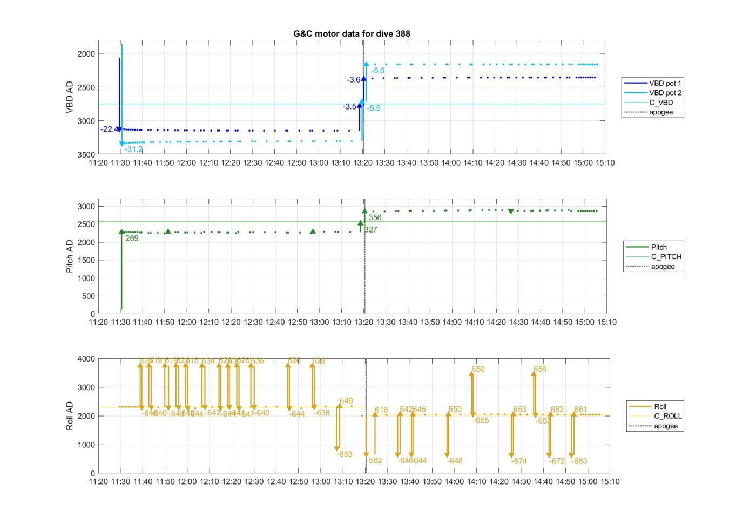The height and width of the screenshot is (532, 756).
Task: Click the '269' pitch annotation
Action: [132, 238]
